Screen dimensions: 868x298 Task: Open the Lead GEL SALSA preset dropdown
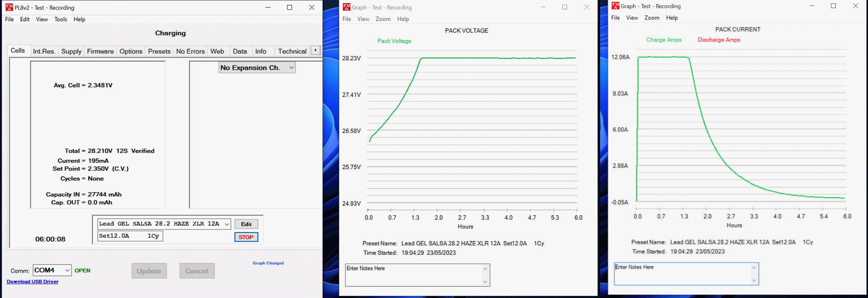(x=227, y=224)
